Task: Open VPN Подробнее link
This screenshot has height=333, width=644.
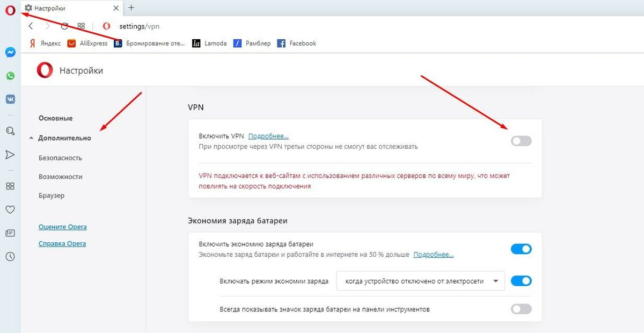Action: point(268,136)
